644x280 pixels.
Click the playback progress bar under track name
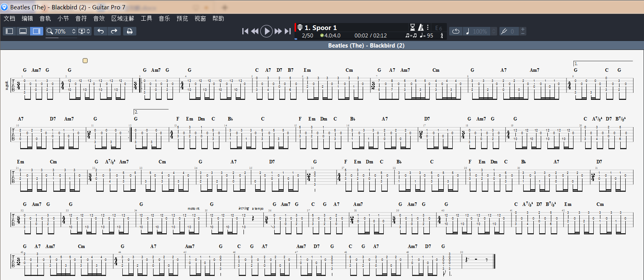351,39
